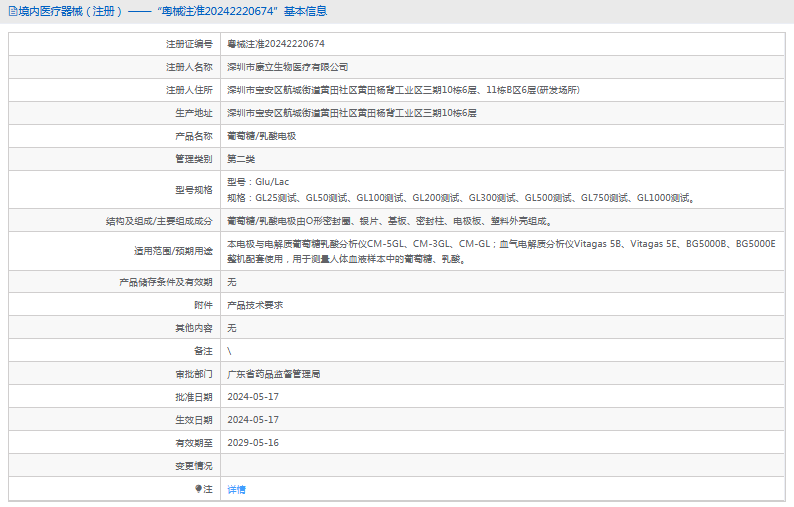Click the 变更情况 label

(194, 466)
